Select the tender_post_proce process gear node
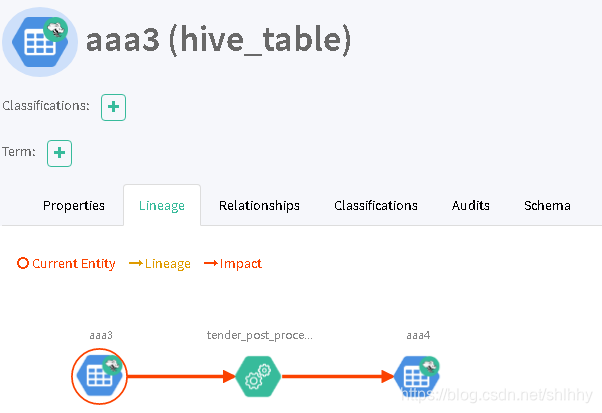Viewport: 602px width, 413px height. click(258, 376)
